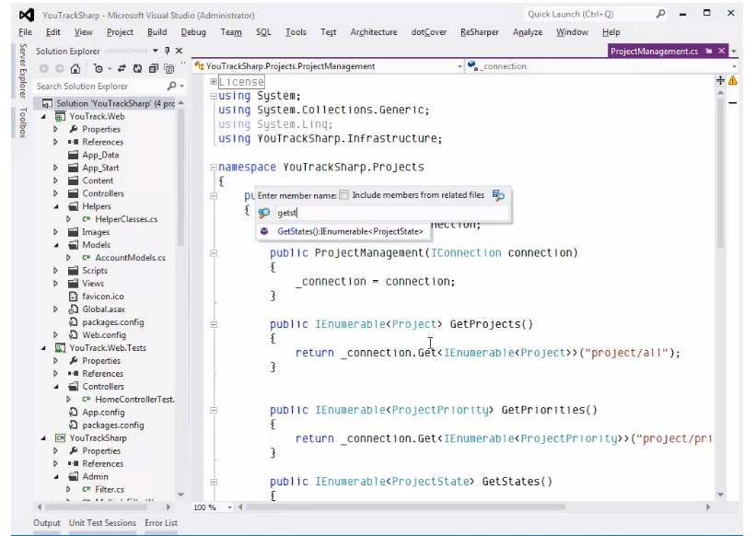Click the search magnifier in Solution Explorer
The width and height of the screenshot is (756, 536).
coord(171,86)
